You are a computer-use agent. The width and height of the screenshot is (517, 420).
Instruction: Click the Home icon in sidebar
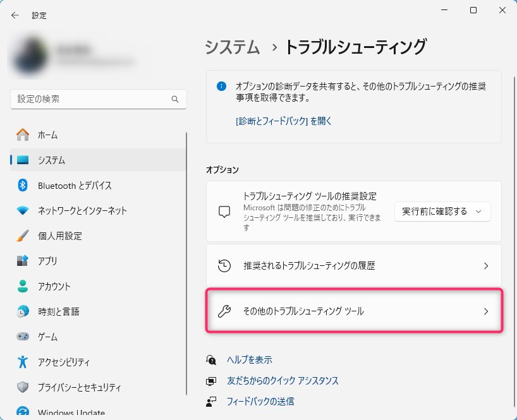[23, 135]
